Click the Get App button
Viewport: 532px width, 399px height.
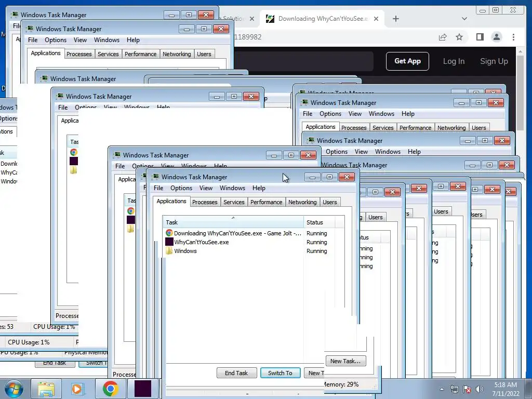tap(407, 61)
